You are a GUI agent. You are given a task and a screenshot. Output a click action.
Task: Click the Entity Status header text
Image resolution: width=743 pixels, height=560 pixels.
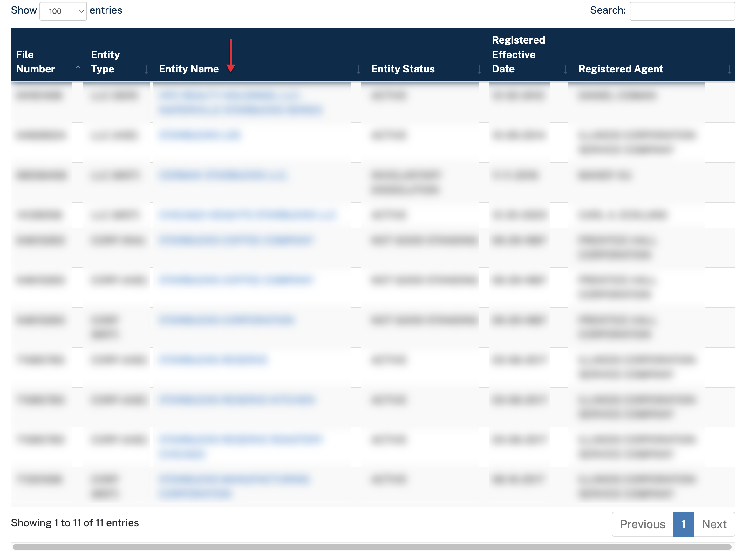coord(402,69)
